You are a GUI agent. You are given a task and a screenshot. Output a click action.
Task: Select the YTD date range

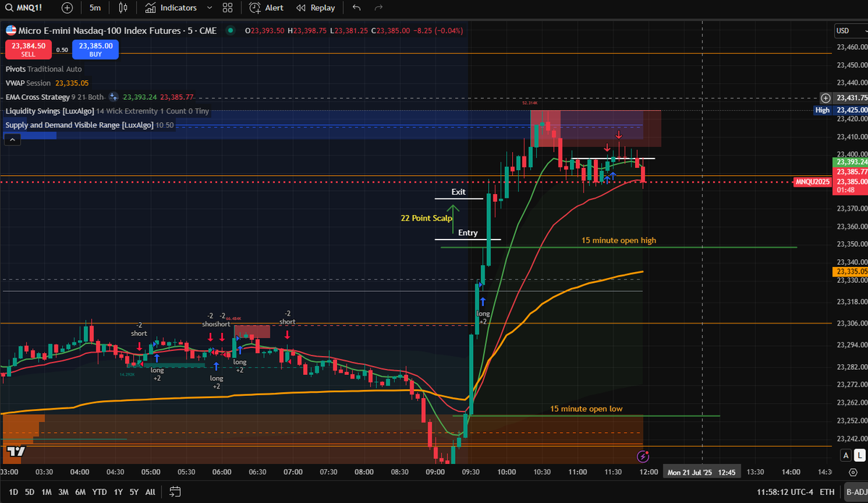101,492
